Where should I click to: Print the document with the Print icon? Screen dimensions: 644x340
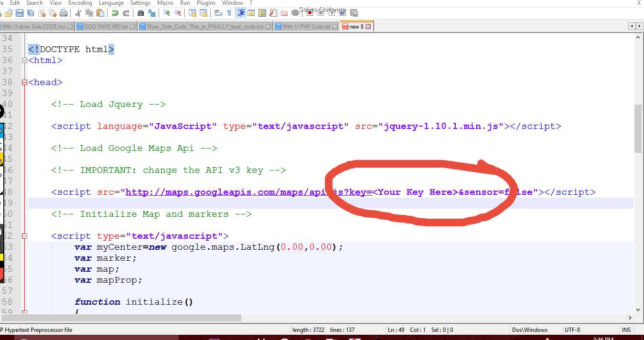(x=63, y=13)
